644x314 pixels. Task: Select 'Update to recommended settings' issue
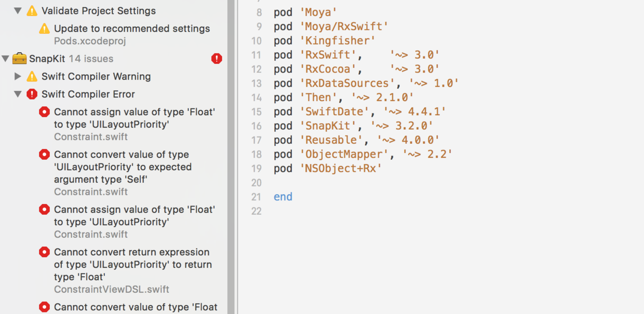(132, 29)
